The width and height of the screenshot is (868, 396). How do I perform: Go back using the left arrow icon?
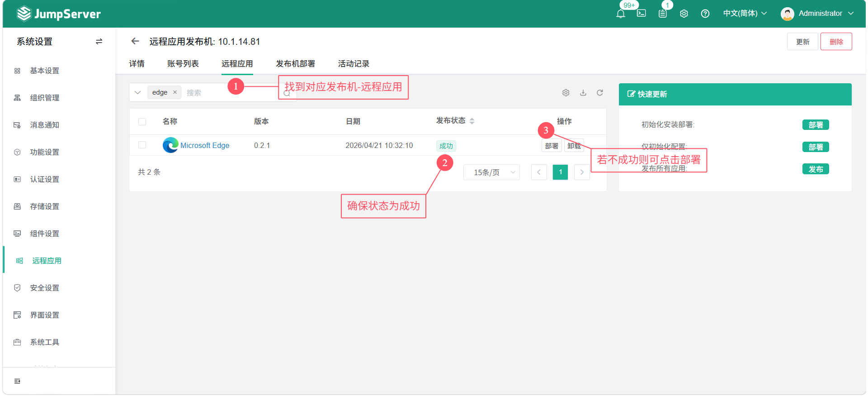click(x=135, y=41)
